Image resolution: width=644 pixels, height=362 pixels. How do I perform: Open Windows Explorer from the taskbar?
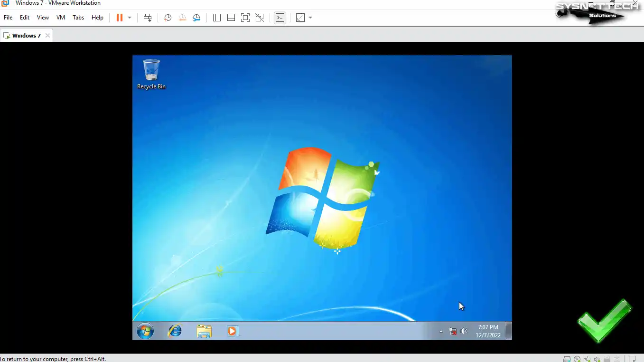point(204,331)
